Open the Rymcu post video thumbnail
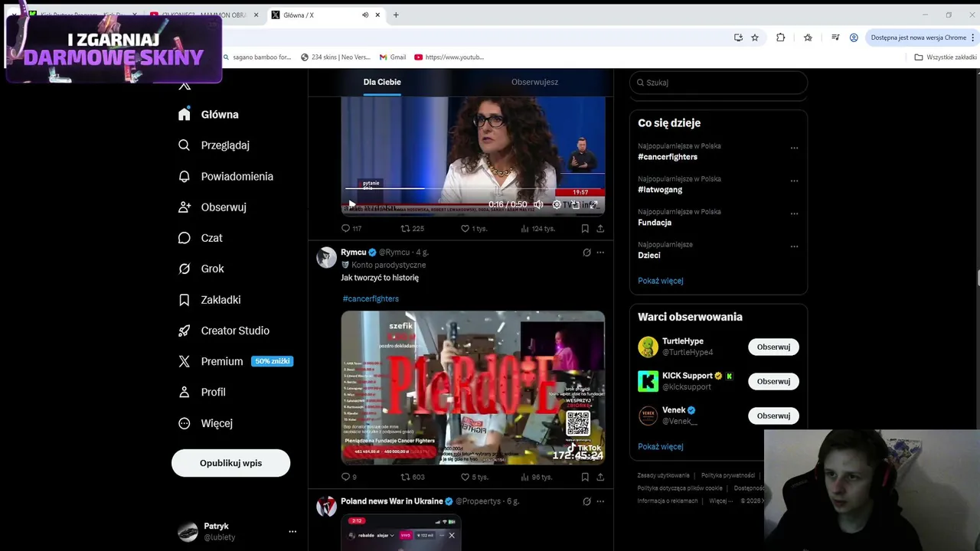 [473, 387]
